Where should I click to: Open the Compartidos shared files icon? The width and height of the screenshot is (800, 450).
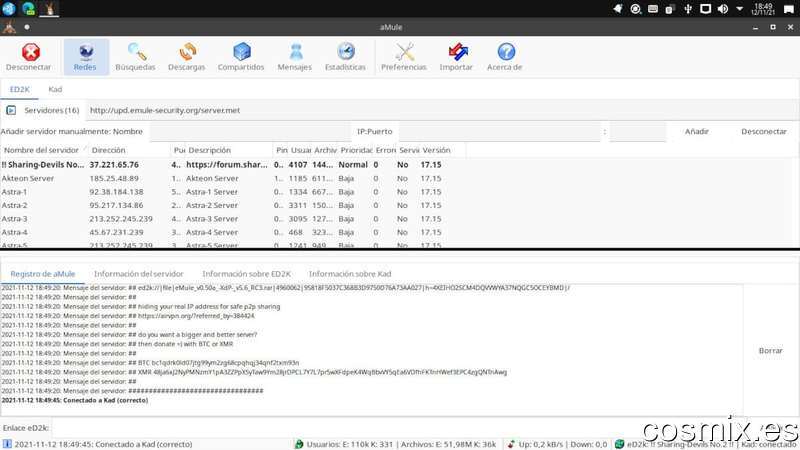[241, 57]
